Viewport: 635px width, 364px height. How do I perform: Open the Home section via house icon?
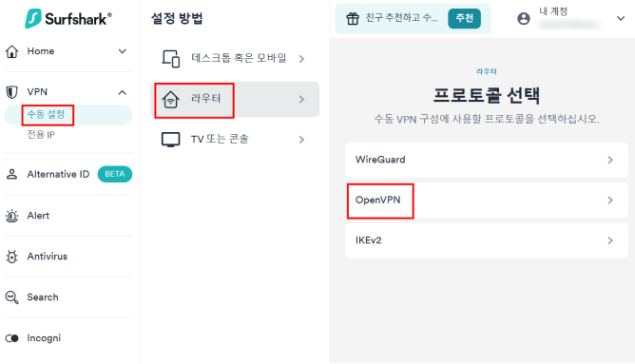tap(12, 51)
